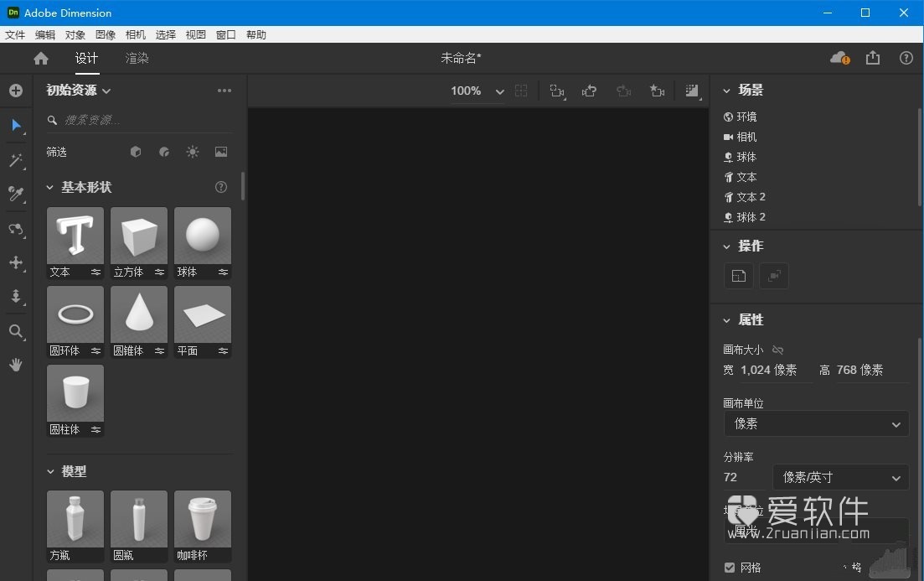Filter assets by lights sun icon
924x581 pixels.
click(192, 153)
